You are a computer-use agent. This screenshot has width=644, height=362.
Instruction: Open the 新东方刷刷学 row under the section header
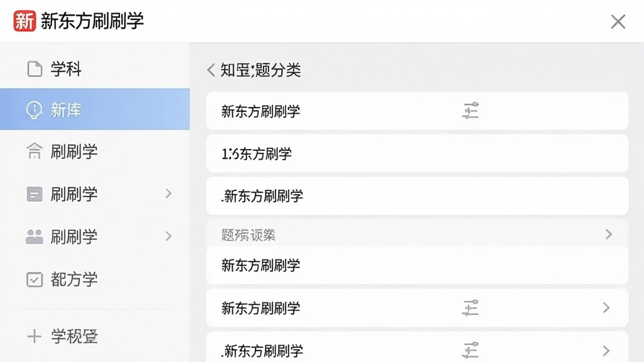click(x=418, y=265)
